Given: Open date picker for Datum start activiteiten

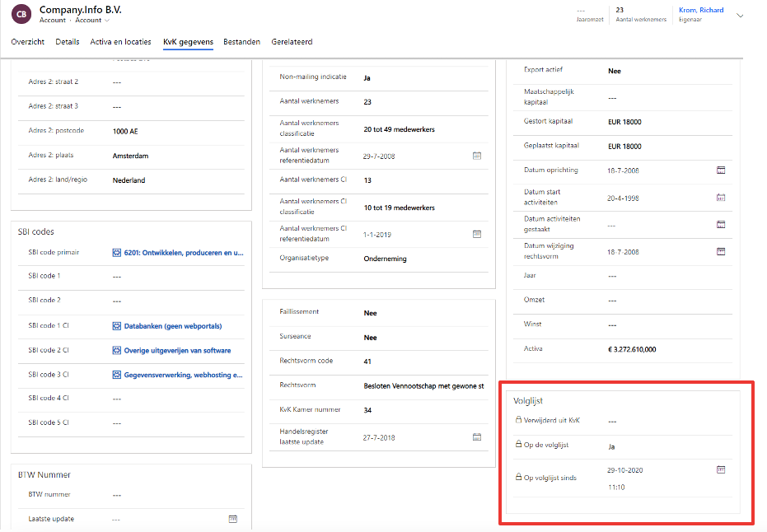Looking at the screenshot, I should [720, 198].
